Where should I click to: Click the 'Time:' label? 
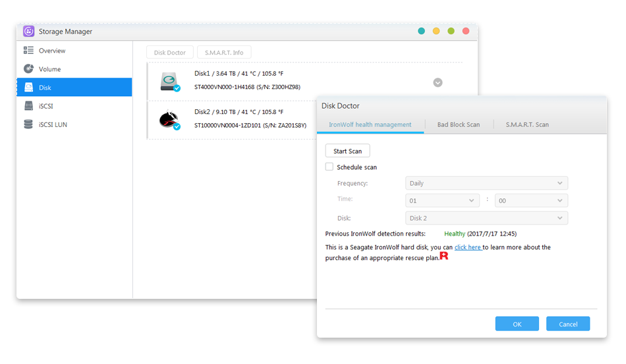point(345,199)
